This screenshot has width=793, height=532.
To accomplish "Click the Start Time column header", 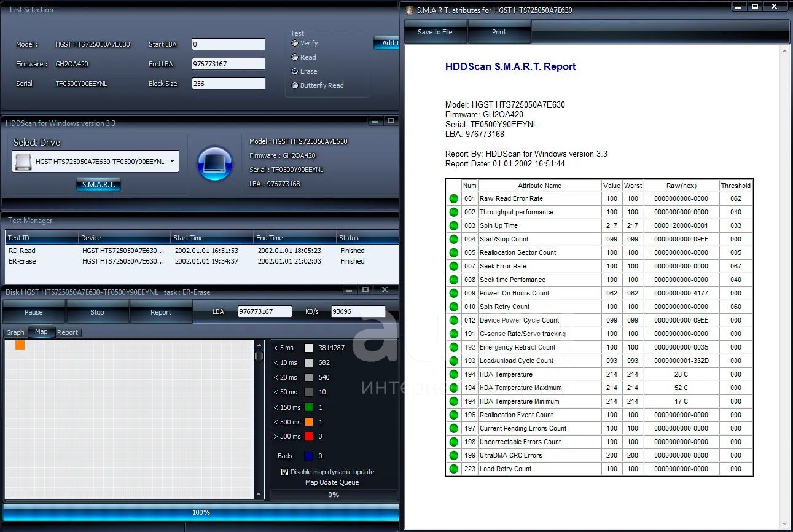I will (x=212, y=238).
